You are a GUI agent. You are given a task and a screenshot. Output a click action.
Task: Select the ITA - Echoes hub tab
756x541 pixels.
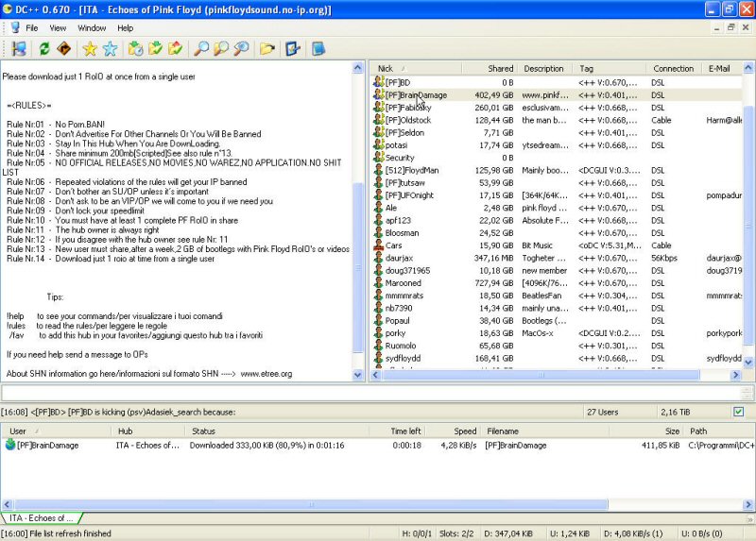(42, 518)
